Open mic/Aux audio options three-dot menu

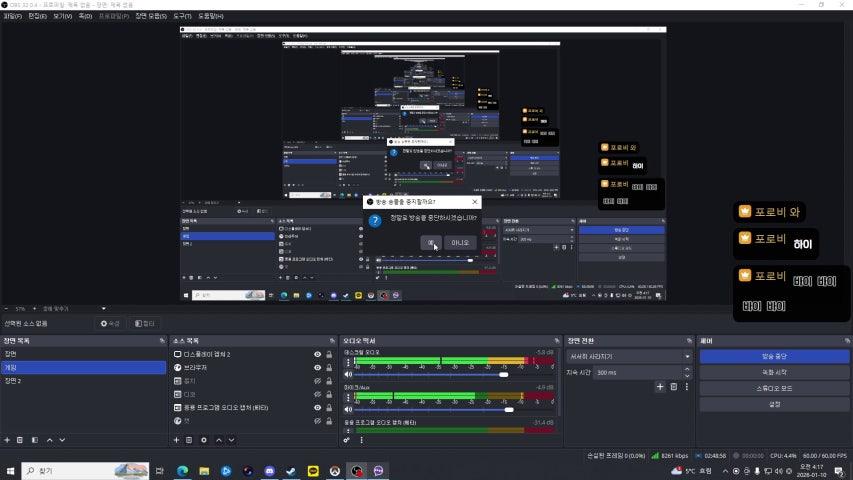(x=348, y=397)
